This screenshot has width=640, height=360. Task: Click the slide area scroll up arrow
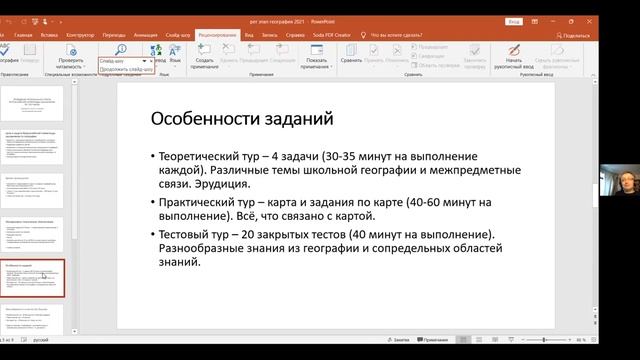coord(595,82)
